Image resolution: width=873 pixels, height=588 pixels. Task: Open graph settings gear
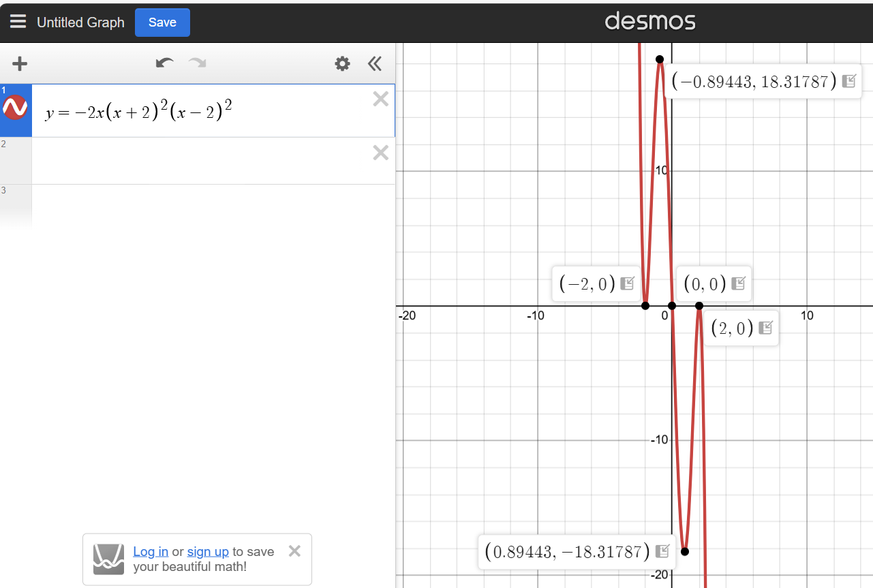coord(342,64)
